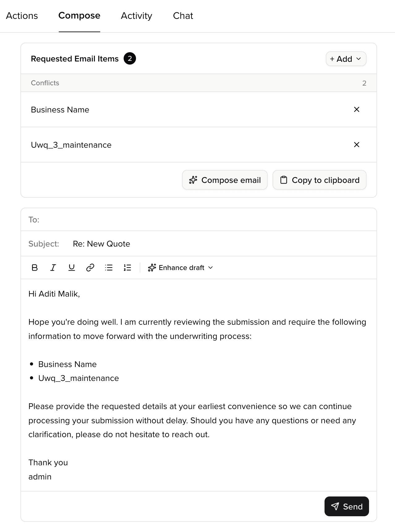Click the Subject field with Re: New Quote
The width and height of the screenshot is (395, 532).
[x=199, y=244]
